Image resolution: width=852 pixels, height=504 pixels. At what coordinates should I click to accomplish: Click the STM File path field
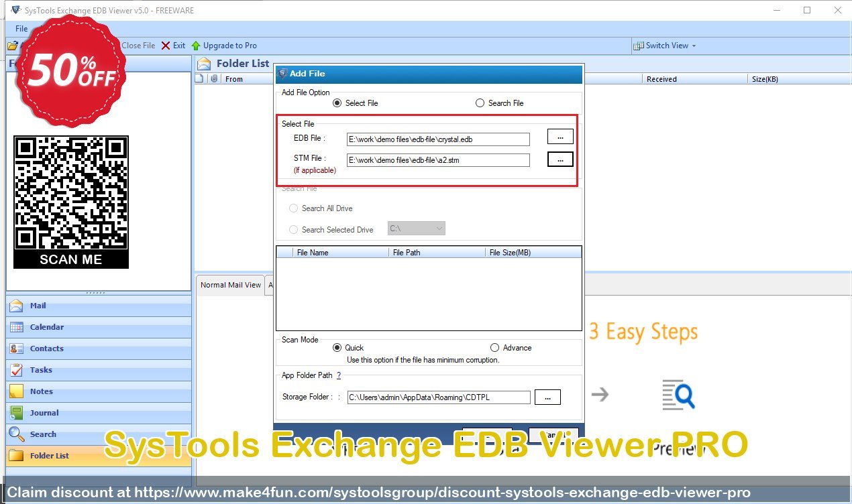(438, 160)
